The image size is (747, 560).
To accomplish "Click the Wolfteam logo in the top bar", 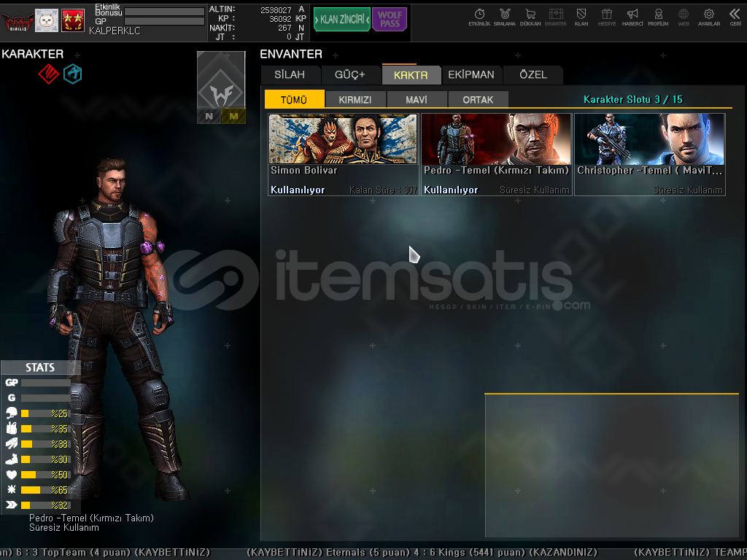I will coord(18,21).
